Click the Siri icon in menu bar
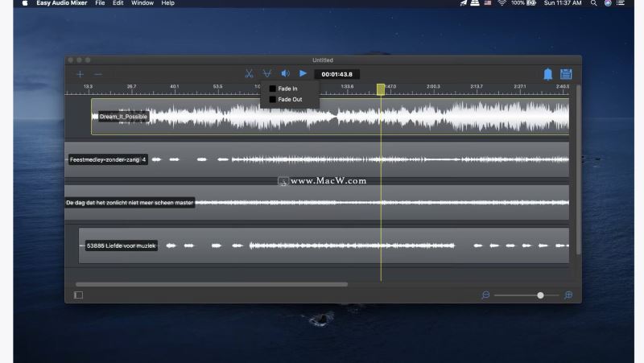644x363 pixels. [608, 3]
